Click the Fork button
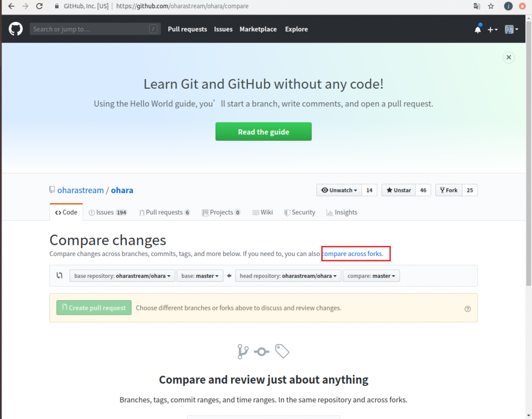This screenshot has width=532, height=419. click(x=449, y=190)
